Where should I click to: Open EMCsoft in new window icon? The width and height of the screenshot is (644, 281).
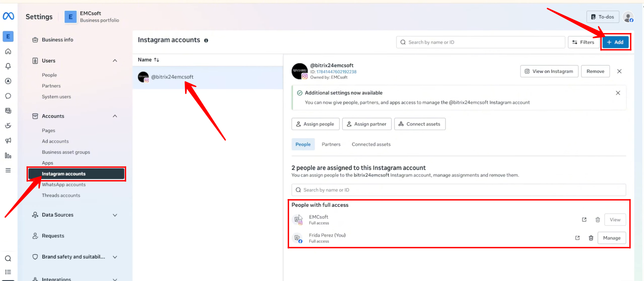click(x=584, y=220)
